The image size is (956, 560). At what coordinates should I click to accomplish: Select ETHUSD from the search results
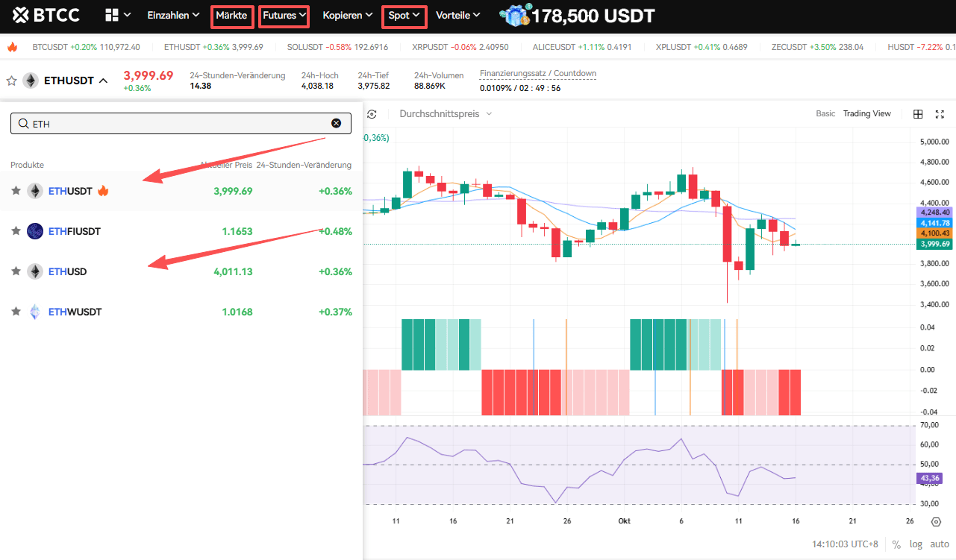coord(68,271)
